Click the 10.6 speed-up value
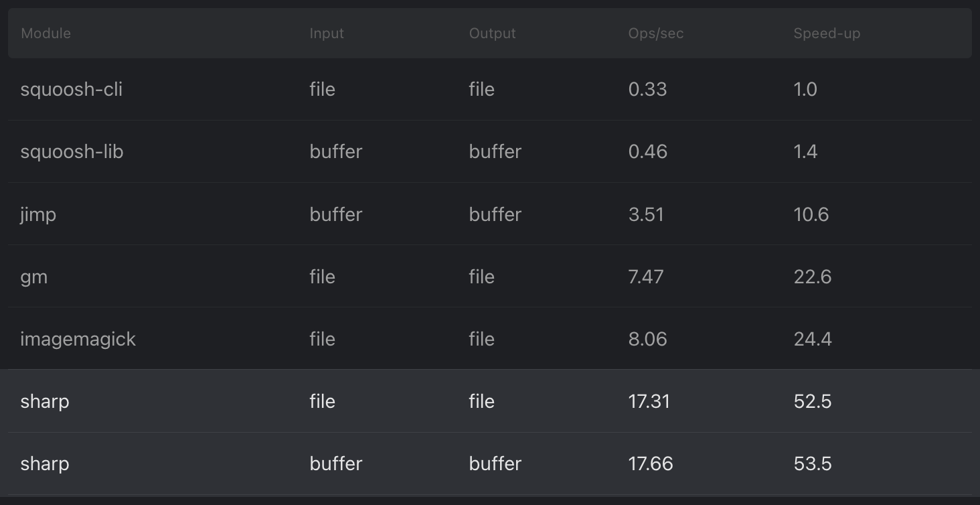The width and height of the screenshot is (980, 505). click(811, 215)
